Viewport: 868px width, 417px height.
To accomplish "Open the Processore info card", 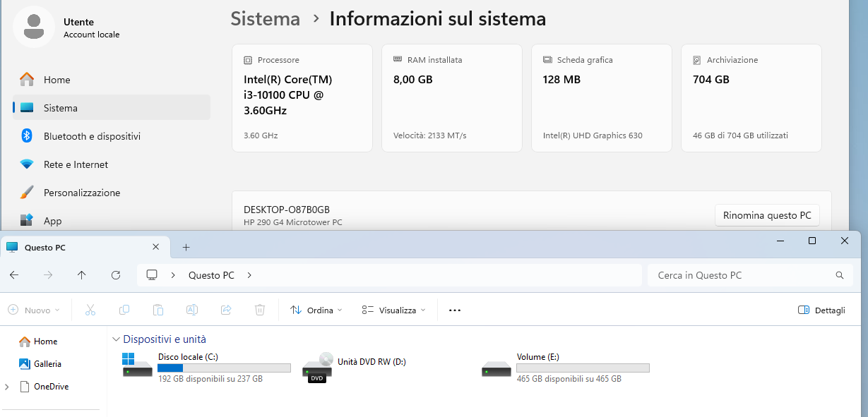I will [x=302, y=98].
